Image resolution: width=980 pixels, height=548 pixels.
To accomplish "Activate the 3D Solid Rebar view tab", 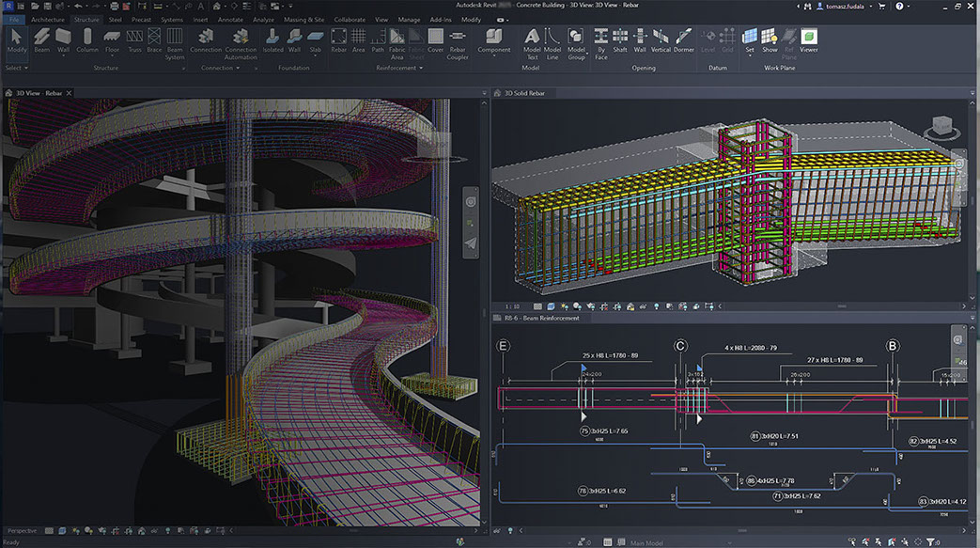I will (524, 93).
